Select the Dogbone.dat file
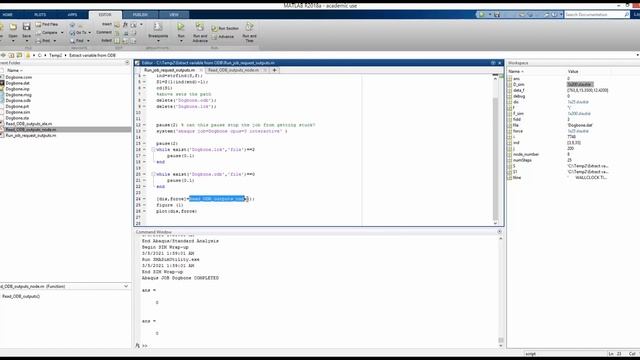The width and height of the screenshot is (640, 360). (17, 83)
